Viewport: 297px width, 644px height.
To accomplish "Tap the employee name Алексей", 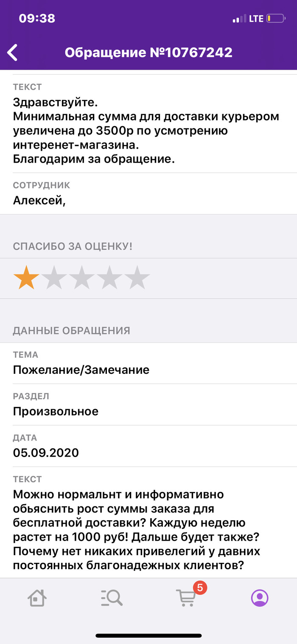I will click(39, 200).
